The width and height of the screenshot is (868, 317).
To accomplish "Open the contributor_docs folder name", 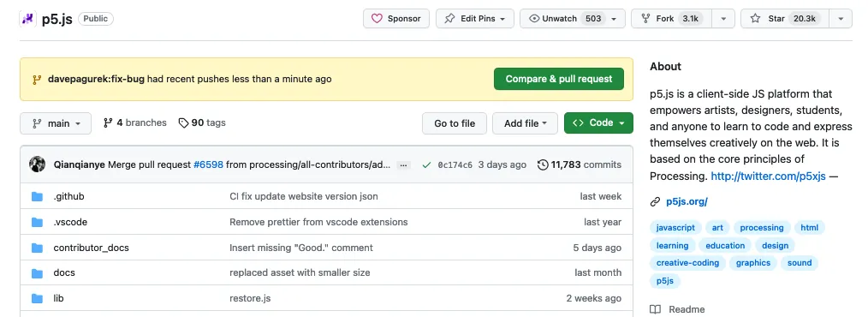I will pyautogui.click(x=92, y=247).
